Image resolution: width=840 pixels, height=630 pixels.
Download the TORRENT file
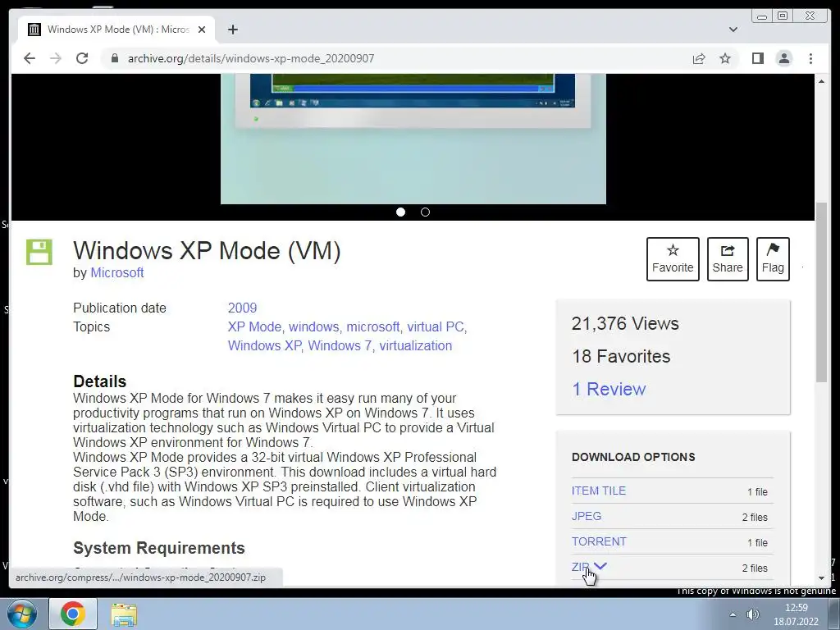598,541
